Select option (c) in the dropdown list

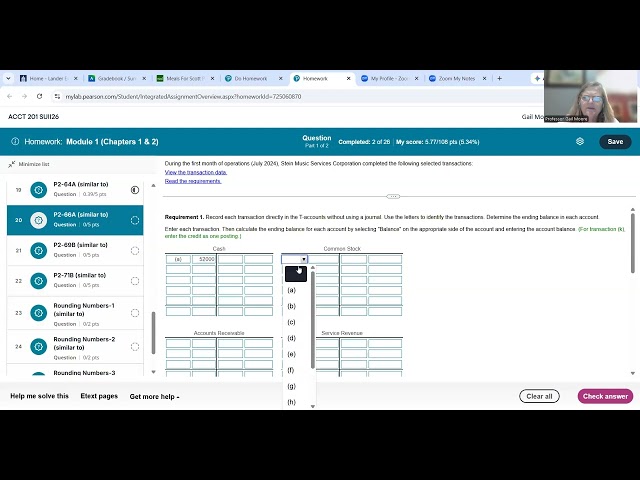(x=291, y=322)
